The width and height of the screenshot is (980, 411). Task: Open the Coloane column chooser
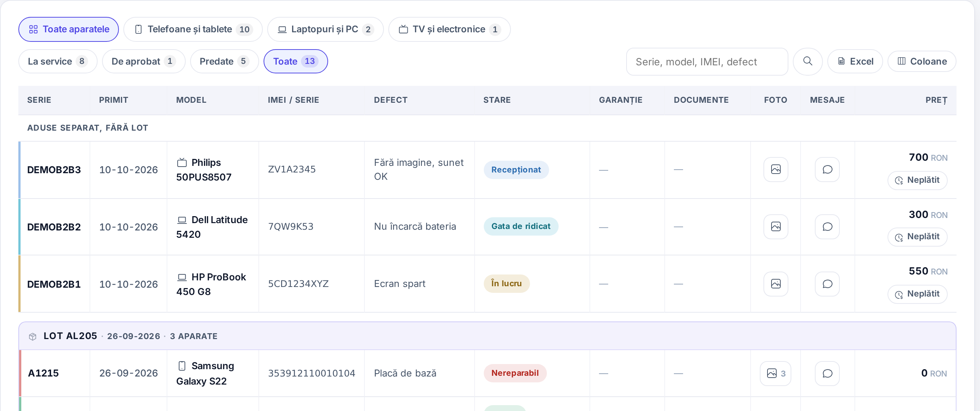click(x=922, y=61)
